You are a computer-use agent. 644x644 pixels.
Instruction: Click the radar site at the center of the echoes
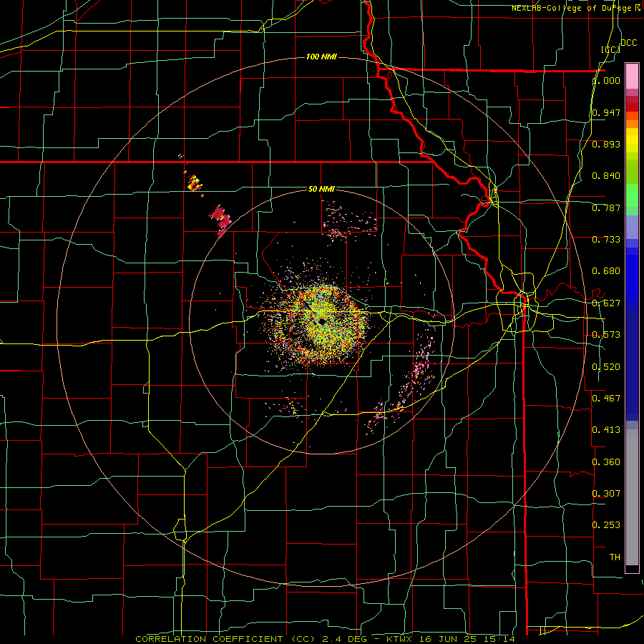click(323, 321)
